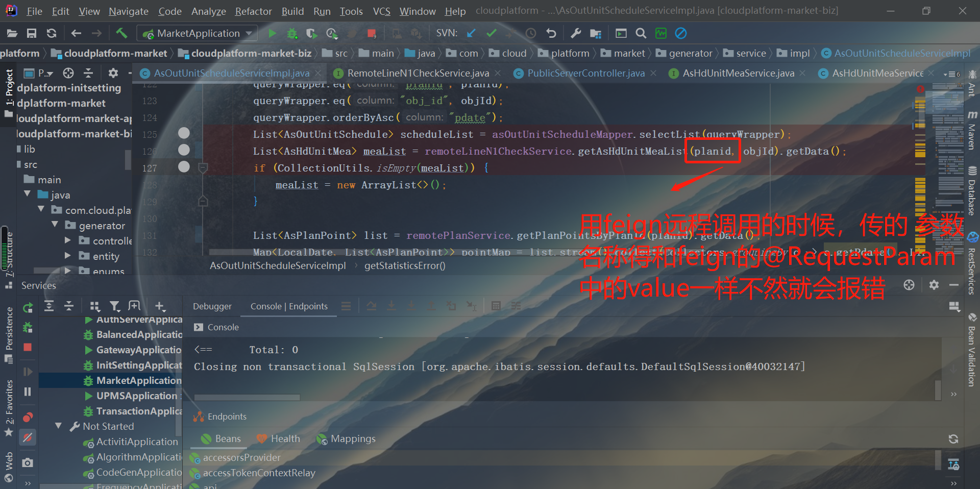980x489 pixels.
Task: Expand the controller package node
Action: (68, 240)
